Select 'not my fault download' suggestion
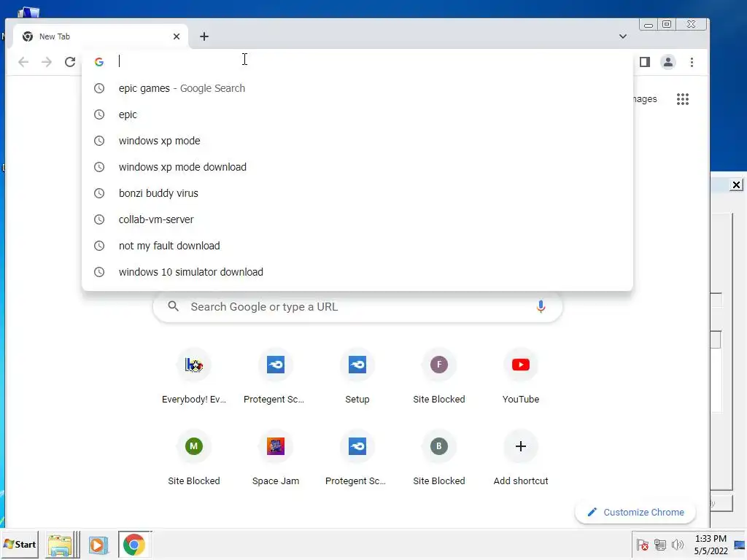The width and height of the screenshot is (747, 560). pos(357,245)
